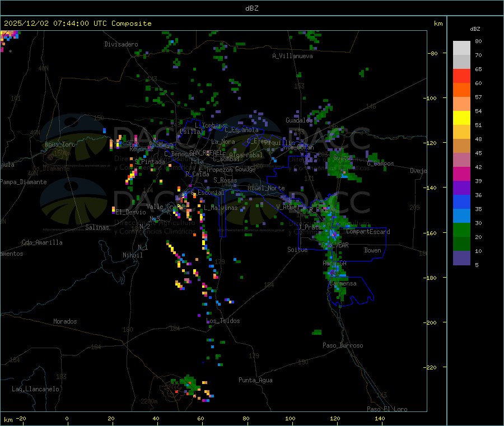
Task: Click the 60 km horizontal axis tick
Action: pyautogui.click(x=200, y=418)
